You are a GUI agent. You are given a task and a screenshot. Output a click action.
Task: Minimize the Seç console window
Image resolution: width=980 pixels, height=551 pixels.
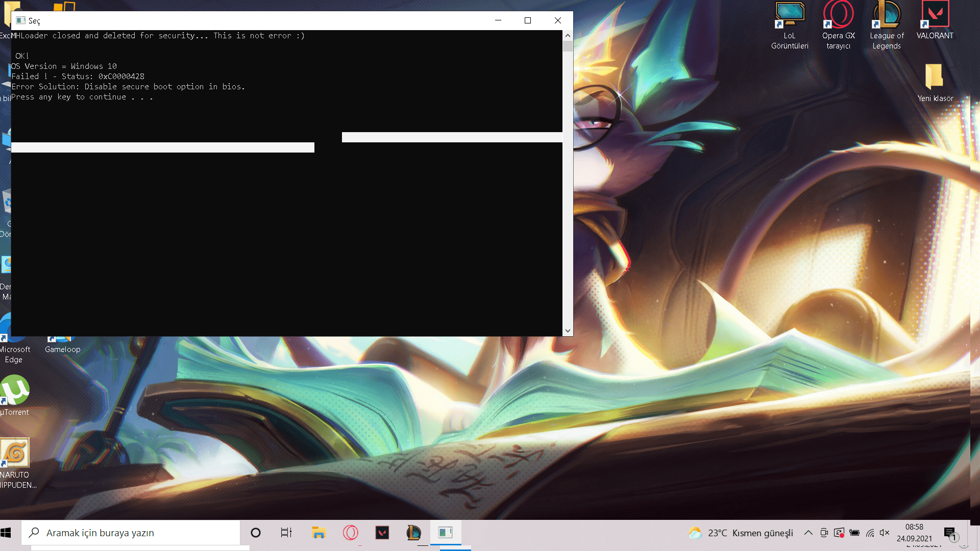(498, 20)
